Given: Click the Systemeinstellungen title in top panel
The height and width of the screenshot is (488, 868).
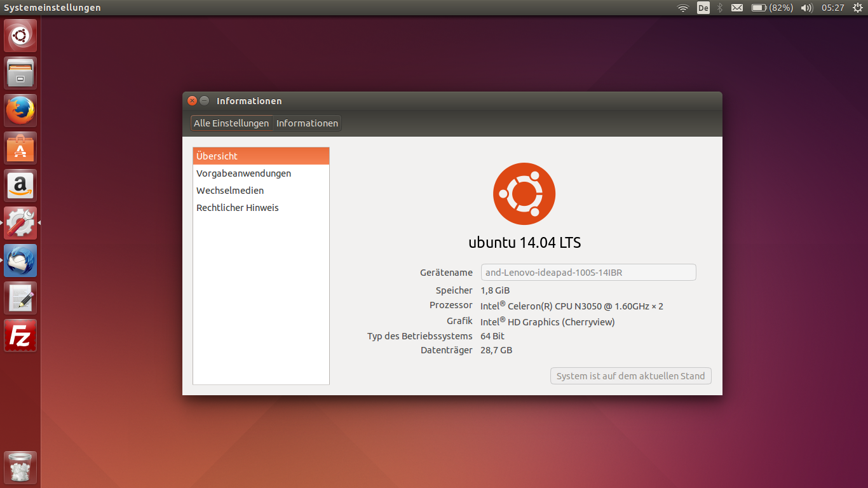Looking at the screenshot, I should (x=52, y=8).
